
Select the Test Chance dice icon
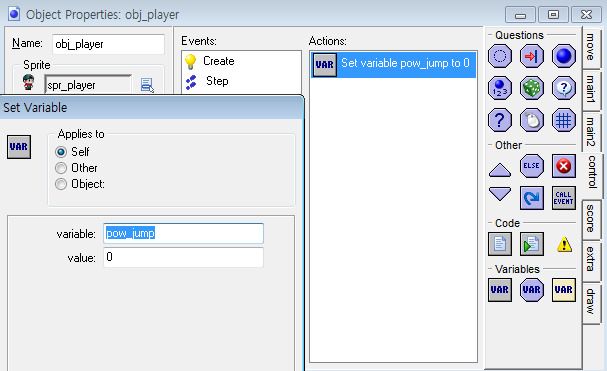532,88
